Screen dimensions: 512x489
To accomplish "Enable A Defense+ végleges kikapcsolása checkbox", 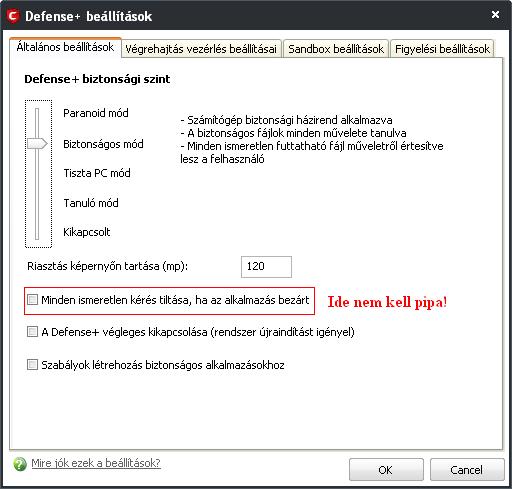I will click(32, 332).
